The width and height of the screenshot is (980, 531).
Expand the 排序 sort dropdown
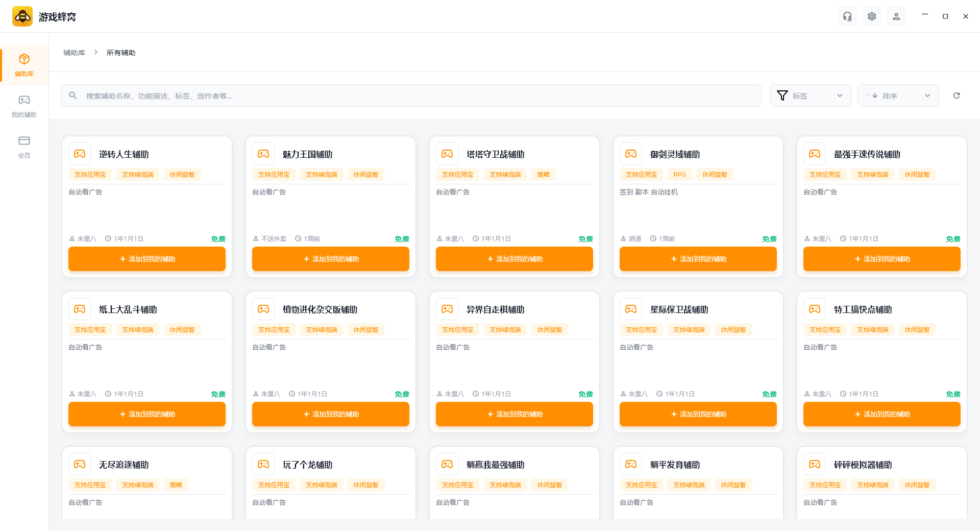pos(898,95)
